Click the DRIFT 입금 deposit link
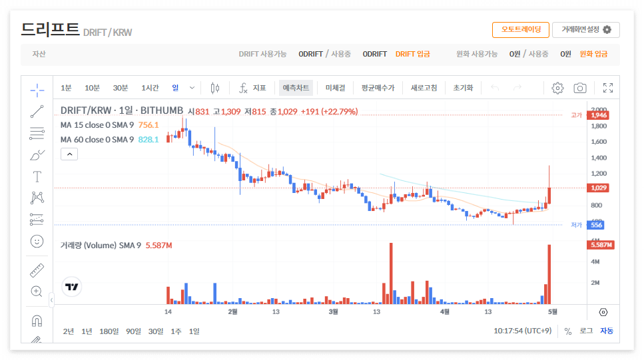 412,54
